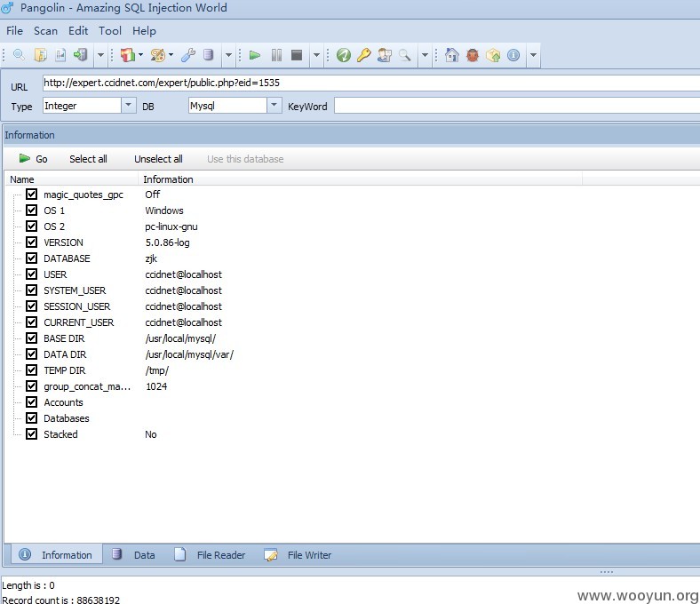This screenshot has height=604, width=700.
Task: Uncheck the OS 1 checkbox
Action: [x=31, y=210]
